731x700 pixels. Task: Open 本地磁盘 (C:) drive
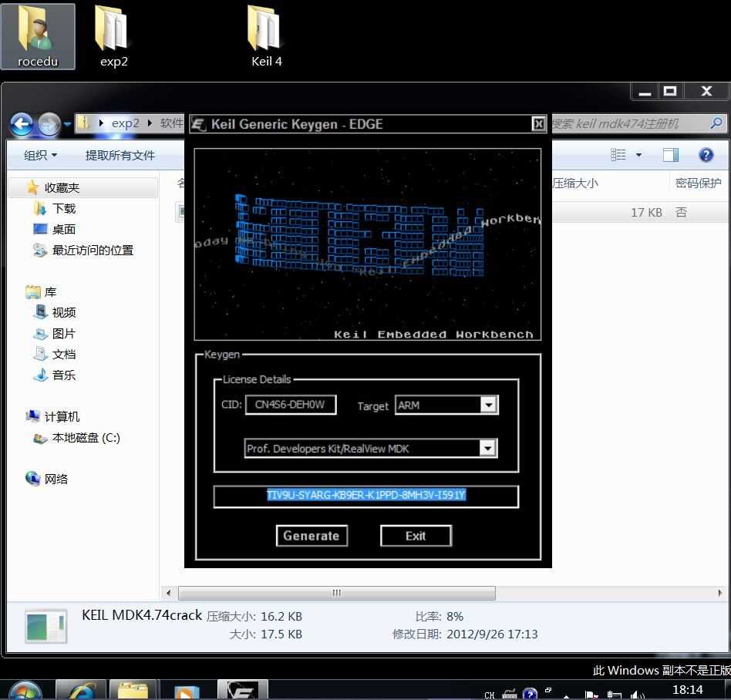(x=86, y=438)
